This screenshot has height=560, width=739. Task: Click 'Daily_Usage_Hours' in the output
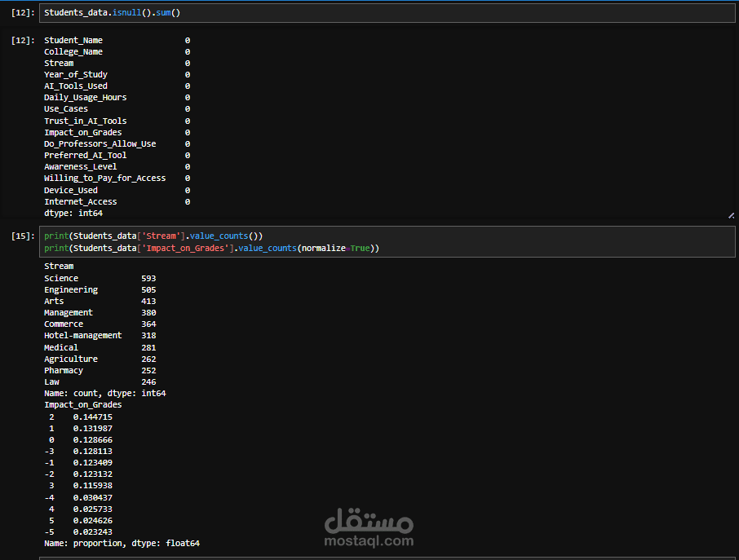coord(86,98)
